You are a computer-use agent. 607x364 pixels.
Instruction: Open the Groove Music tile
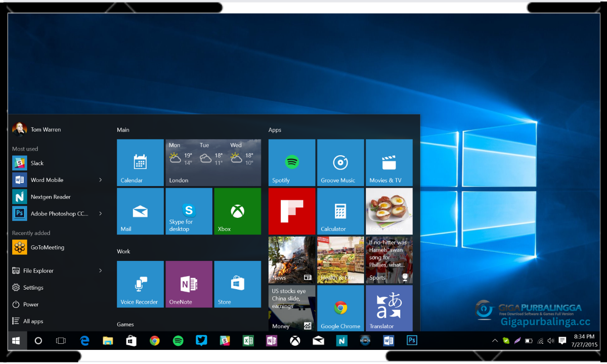340,163
